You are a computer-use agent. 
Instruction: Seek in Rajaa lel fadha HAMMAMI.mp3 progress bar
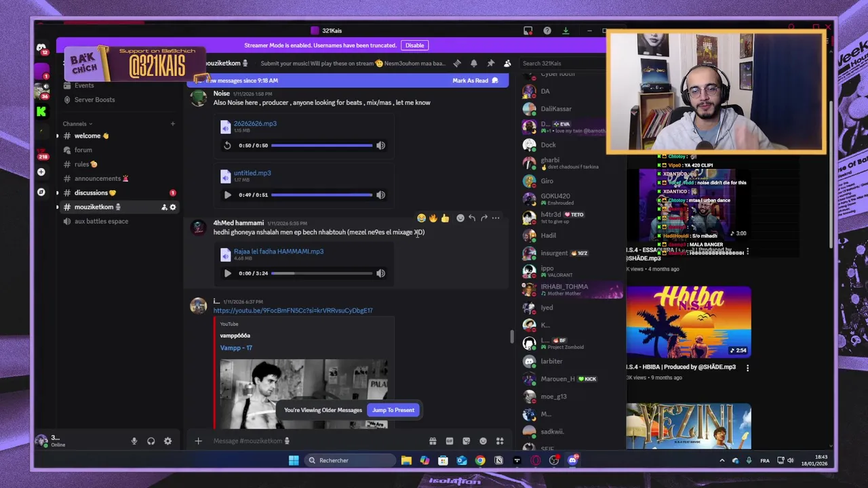tap(321, 273)
